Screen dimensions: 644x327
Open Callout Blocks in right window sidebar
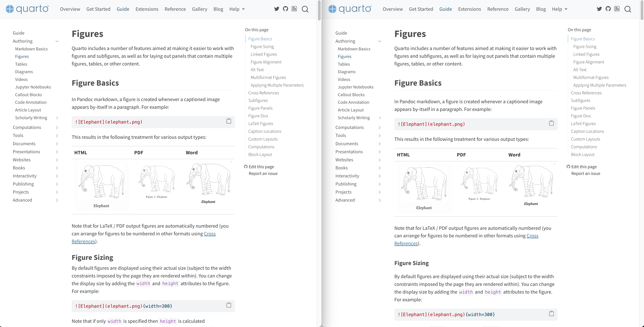click(351, 95)
